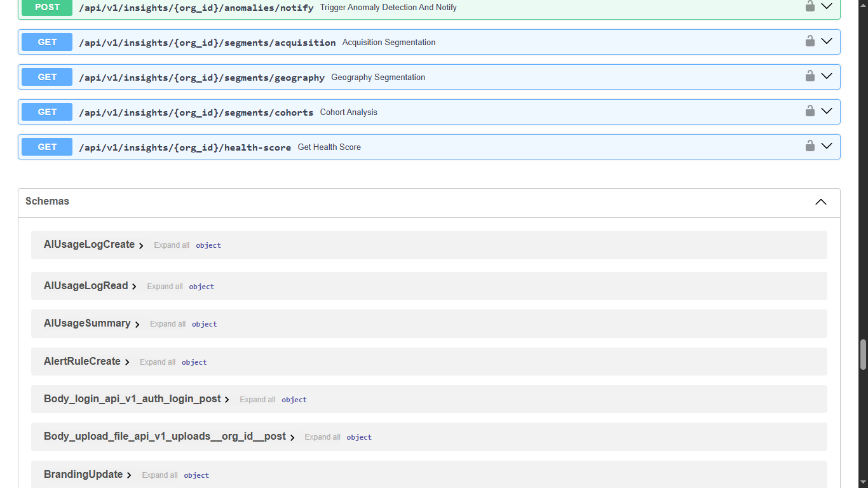Click the AIUsageSummary schema name

click(x=87, y=323)
